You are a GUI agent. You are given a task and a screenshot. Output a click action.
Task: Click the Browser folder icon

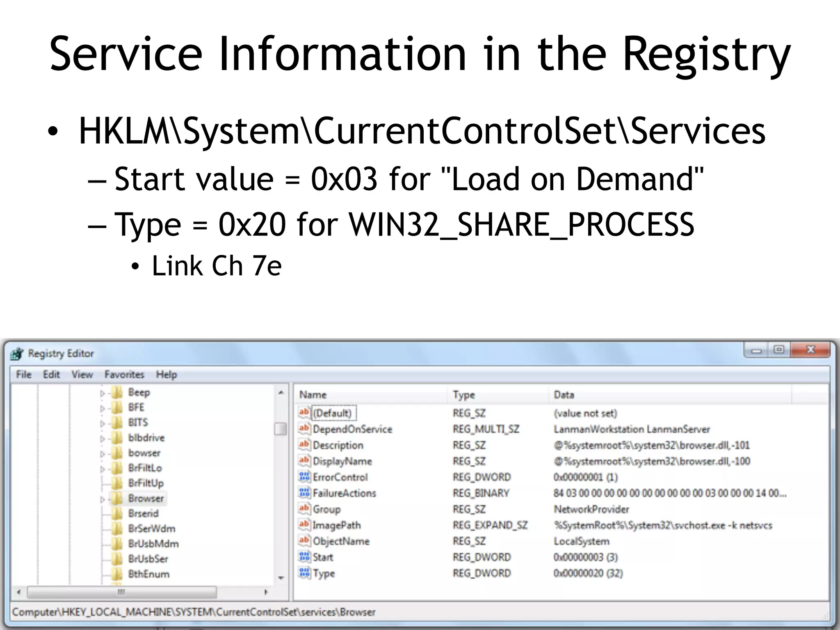(117, 499)
